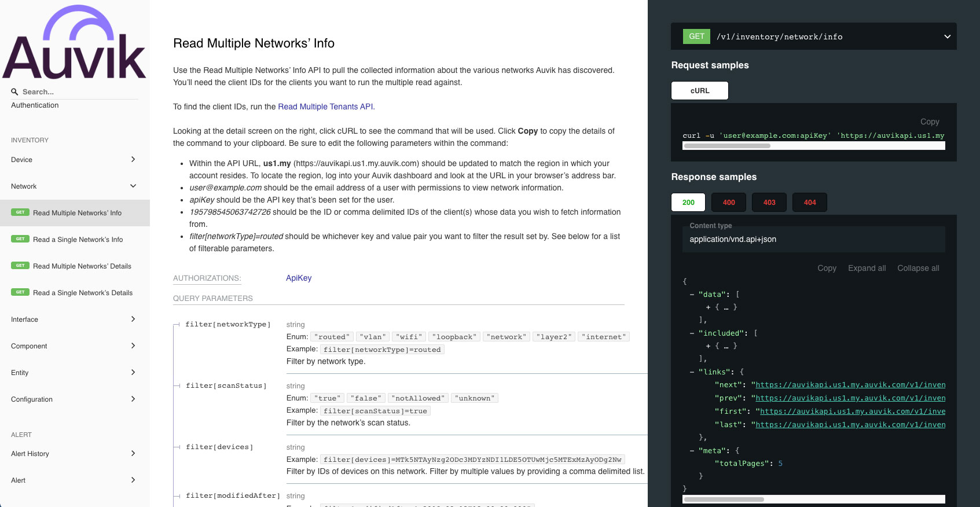Expand the object inside "included" array
Screen dimensions: 980x507
pos(708,346)
